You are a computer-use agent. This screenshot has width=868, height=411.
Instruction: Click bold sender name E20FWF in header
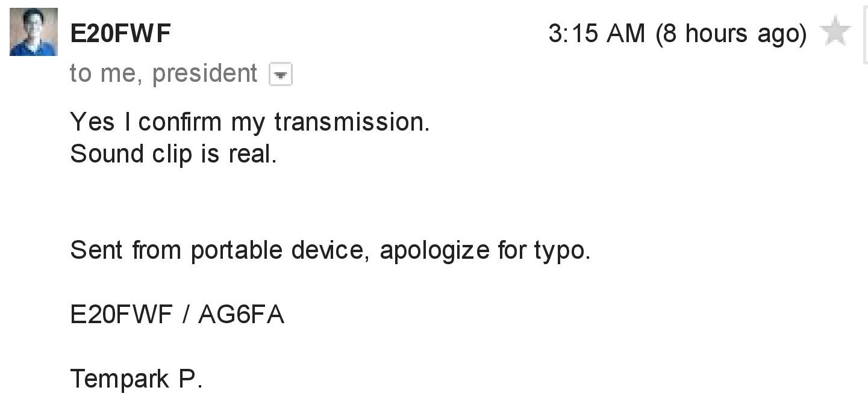click(120, 34)
